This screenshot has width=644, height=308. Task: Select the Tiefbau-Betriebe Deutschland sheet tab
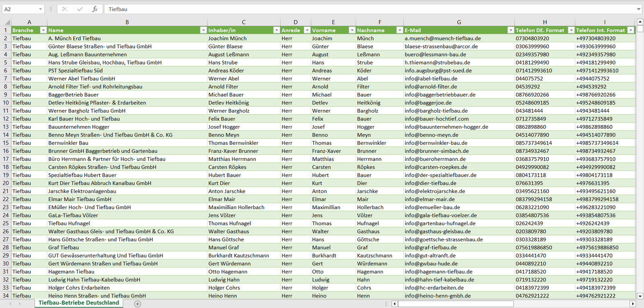click(x=79, y=303)
